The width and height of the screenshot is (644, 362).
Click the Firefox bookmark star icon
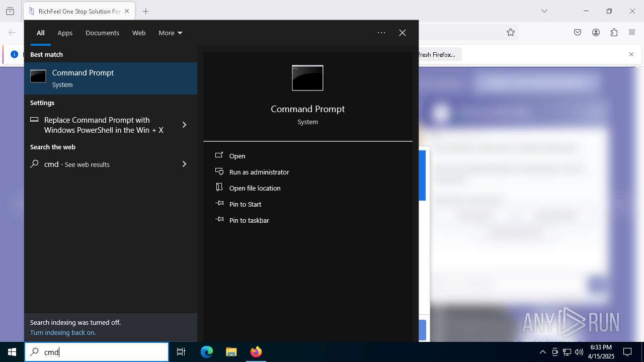[x=511, y=32]
